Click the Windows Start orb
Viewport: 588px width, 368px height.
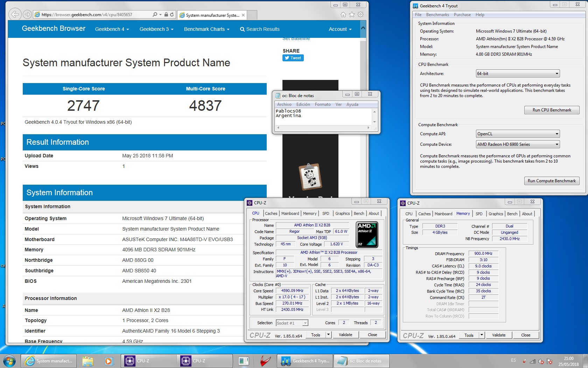[x=9, y=361]
